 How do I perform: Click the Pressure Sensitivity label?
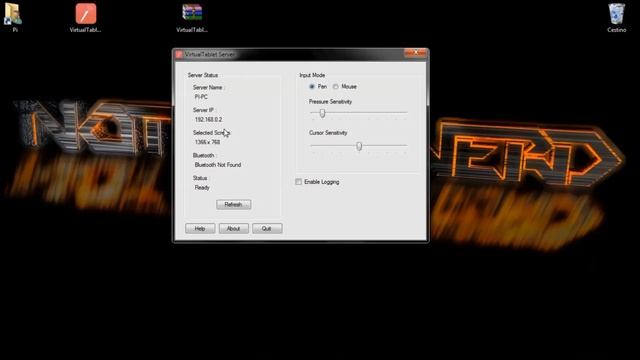[x=330, y=102]
